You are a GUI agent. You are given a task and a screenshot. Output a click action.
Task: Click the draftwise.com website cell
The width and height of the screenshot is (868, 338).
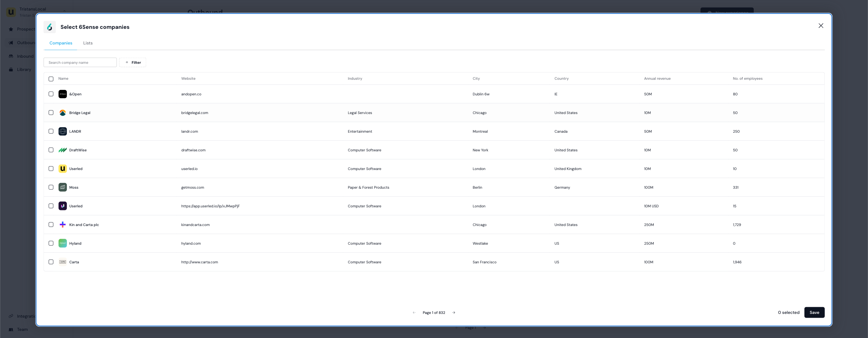[193, 150]
